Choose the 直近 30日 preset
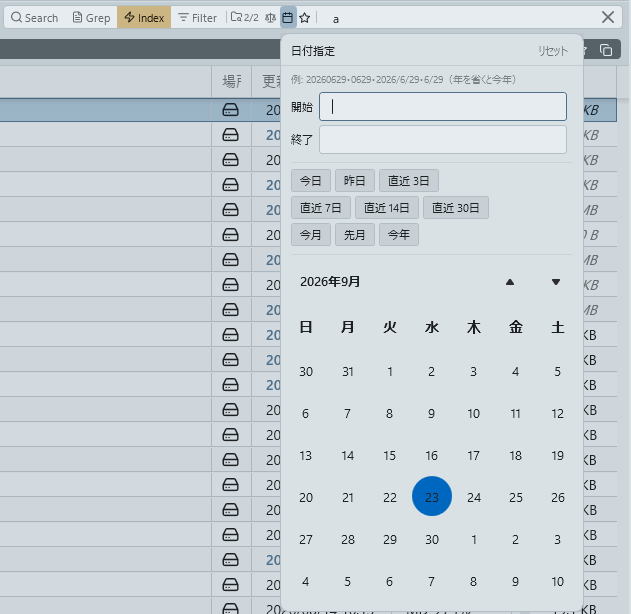 (456, 208)
